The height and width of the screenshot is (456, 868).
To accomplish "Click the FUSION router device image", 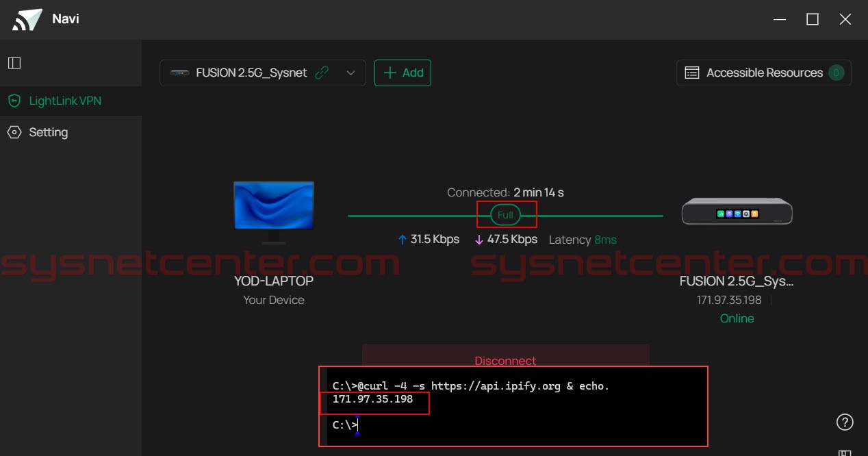I will [737, 212].
